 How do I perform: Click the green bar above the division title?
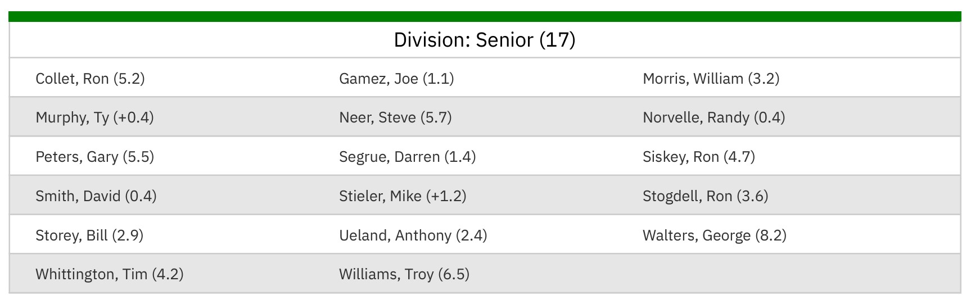(485, 16)
